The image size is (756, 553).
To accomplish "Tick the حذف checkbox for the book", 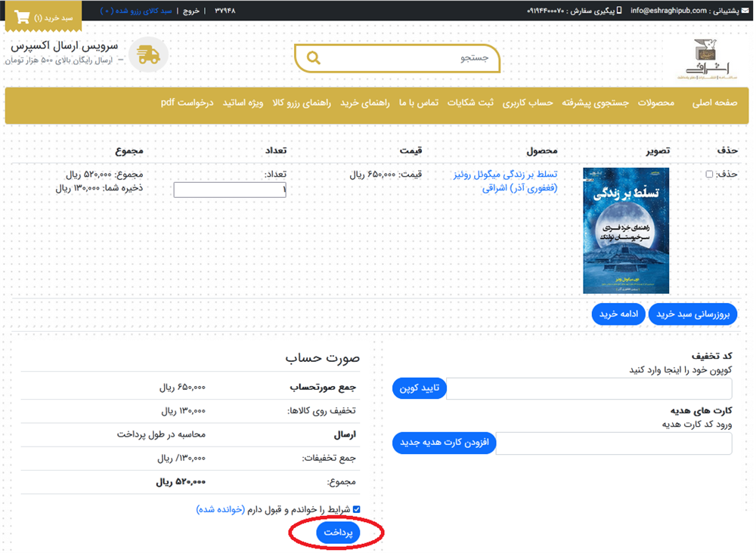I will 709,175.
